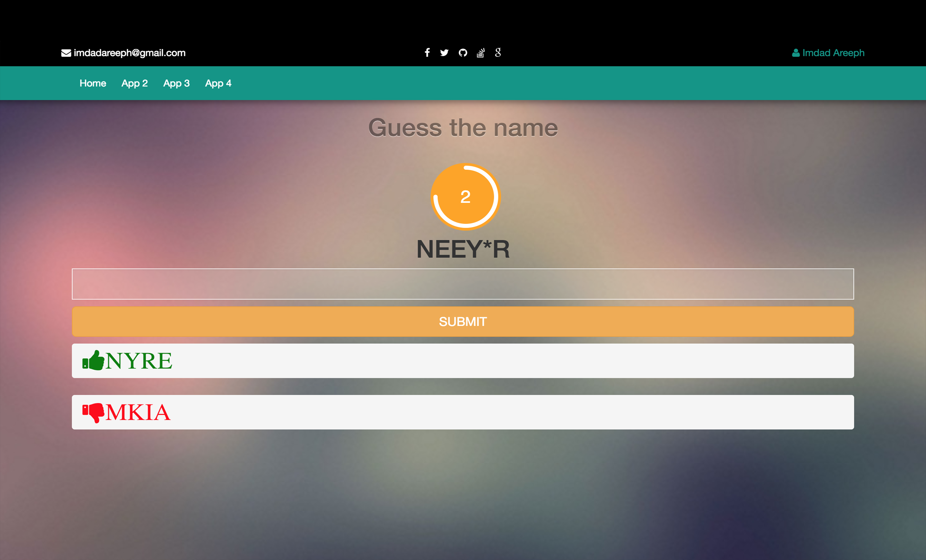Click the GitHub icon
This screenshot has width=926, height=560.
pyautogui.click(x=463, y=53)
